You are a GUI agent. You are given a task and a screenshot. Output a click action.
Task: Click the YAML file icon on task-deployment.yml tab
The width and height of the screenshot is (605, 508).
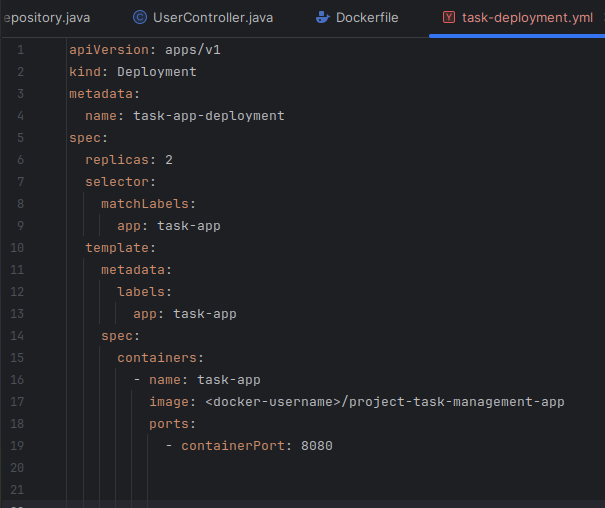point(449,17)
